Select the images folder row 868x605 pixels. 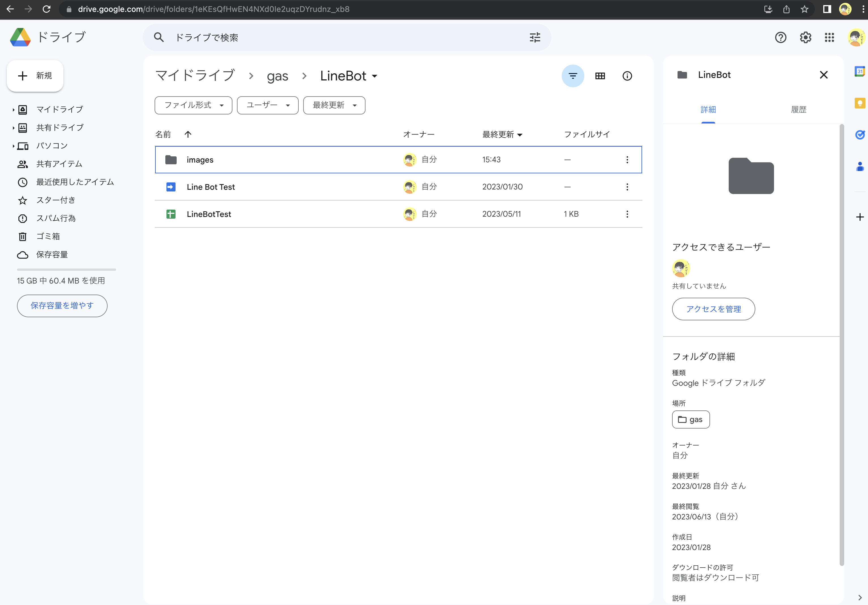[398, 159]
